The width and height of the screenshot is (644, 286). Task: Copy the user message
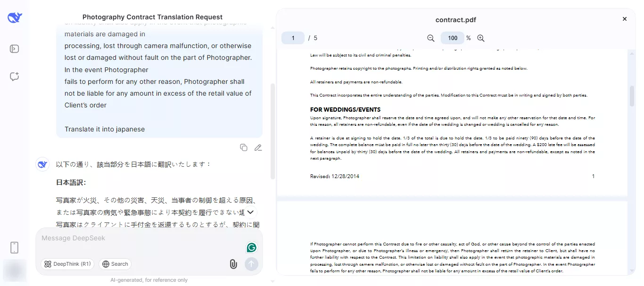click(244, 147)
